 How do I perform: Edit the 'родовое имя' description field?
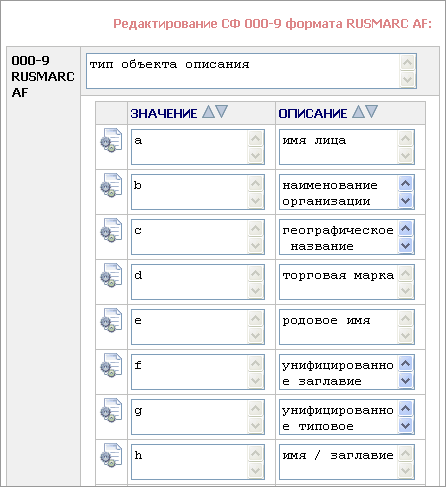[x=347, y=327]
